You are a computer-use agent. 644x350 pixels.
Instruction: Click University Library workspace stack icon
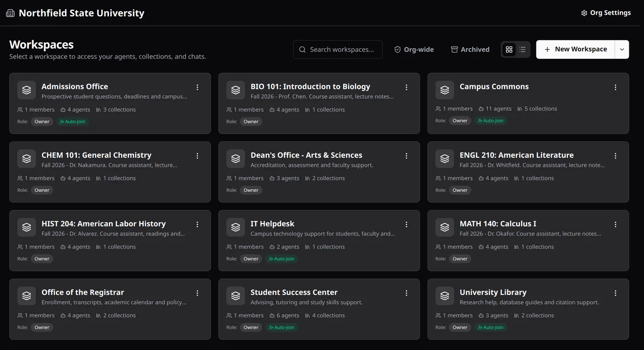(x=445, y=296)
